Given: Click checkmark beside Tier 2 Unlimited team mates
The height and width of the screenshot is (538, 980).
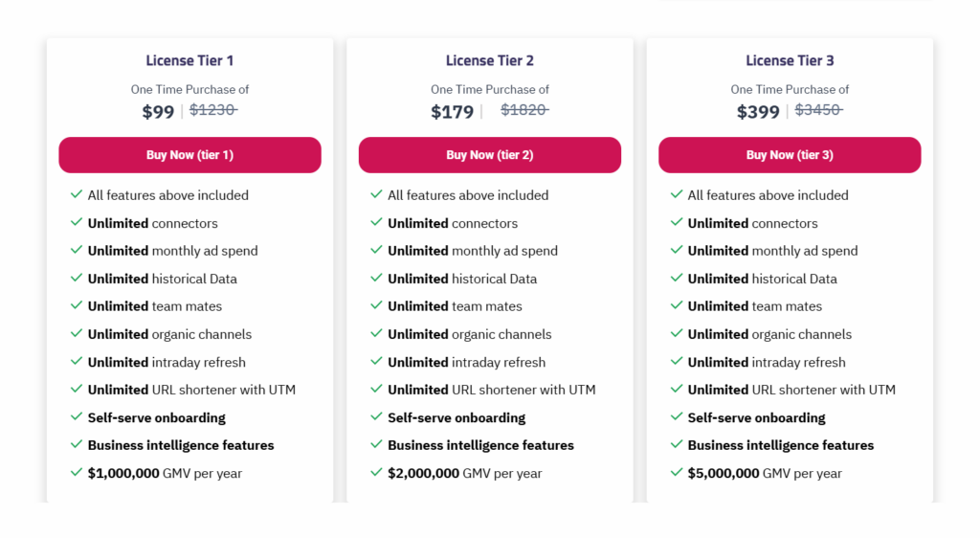Looking at the screenshot, I should click(x=376, y=305).
